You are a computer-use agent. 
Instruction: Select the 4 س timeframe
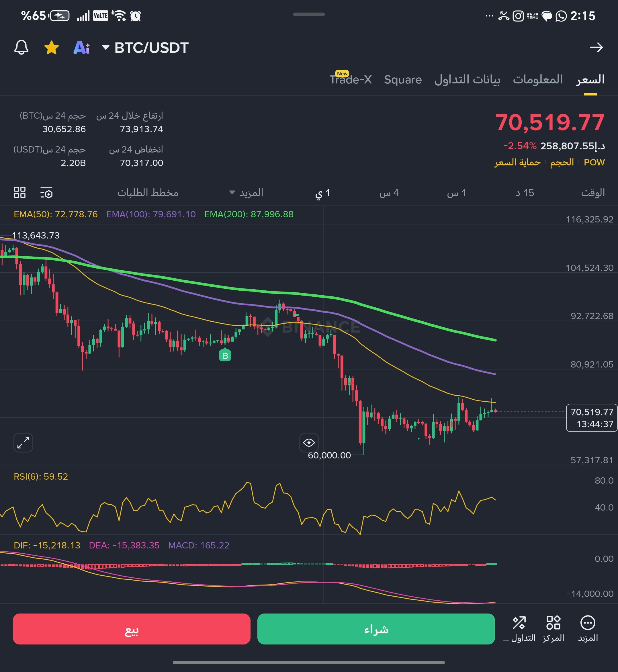click(389, 193)
